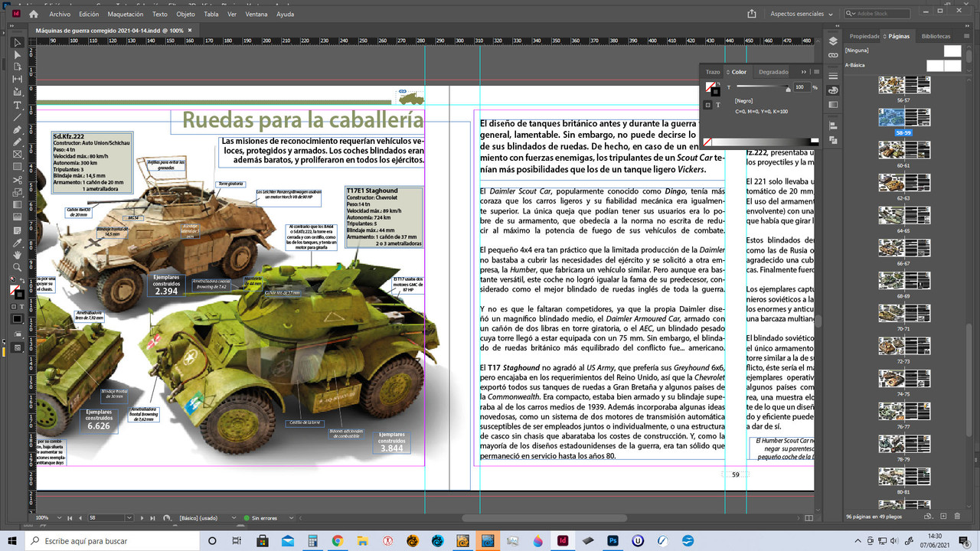Switch to the Degradado tab

click(773, 72)
